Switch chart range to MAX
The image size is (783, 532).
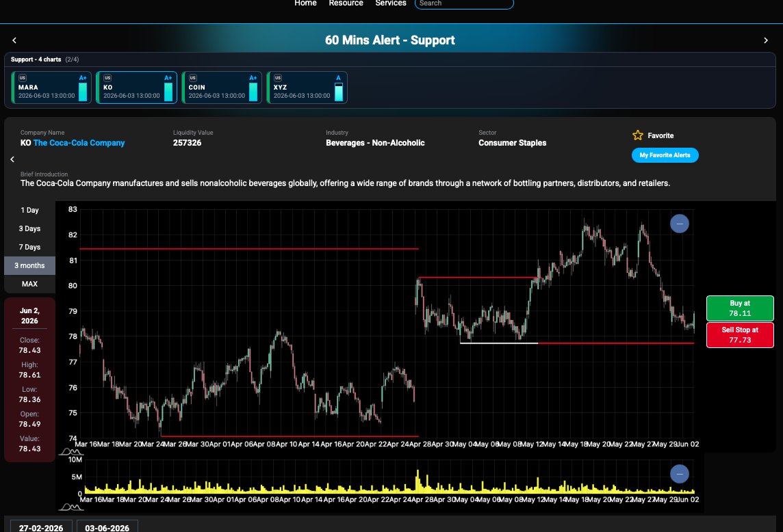pyautogui.click(x=29, y=284)
